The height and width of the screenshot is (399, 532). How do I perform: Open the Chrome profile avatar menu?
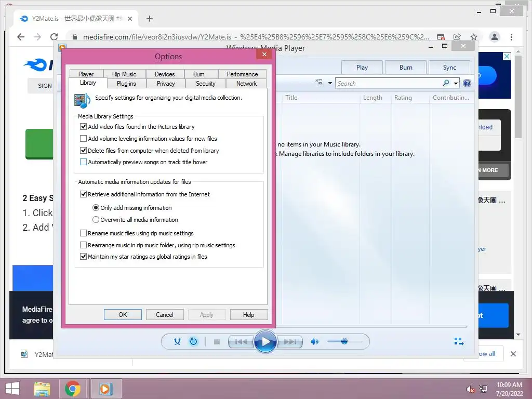pos(495,37)
